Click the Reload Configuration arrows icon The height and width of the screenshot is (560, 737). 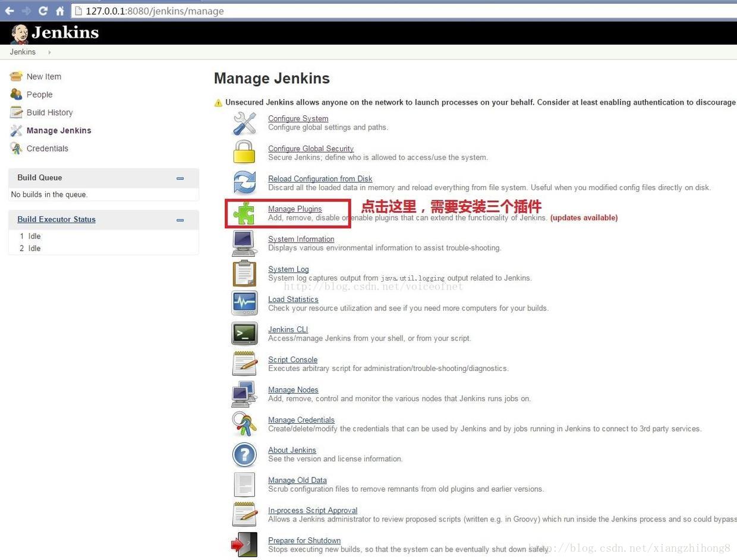[244, 183]
